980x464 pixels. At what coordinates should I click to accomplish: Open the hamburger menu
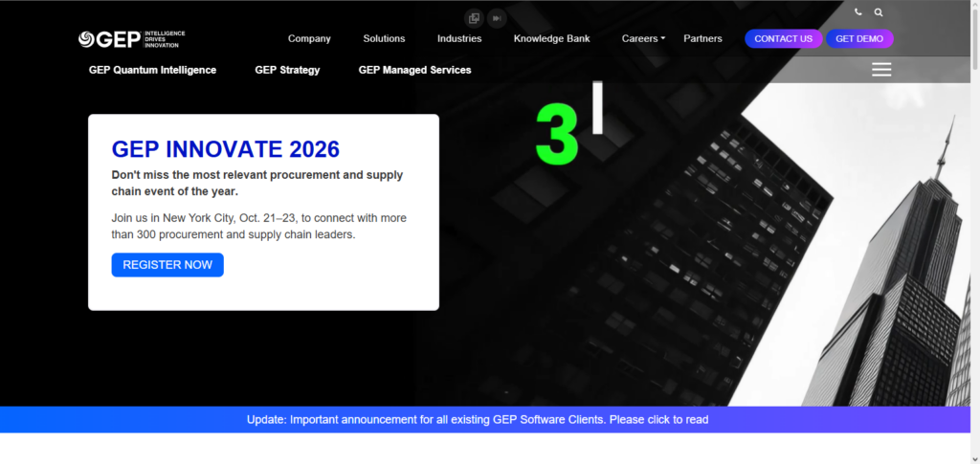click(881, 69)
